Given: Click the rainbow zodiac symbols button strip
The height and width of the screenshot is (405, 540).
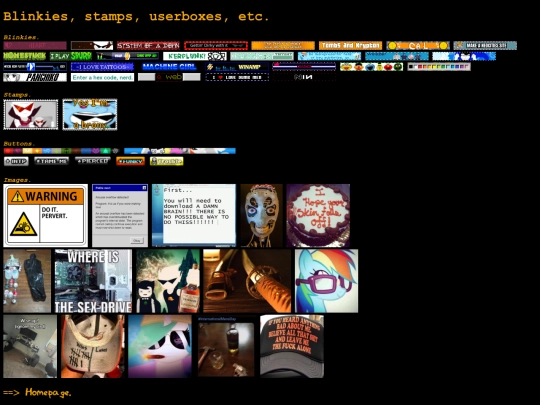Looking at the screenshot, I should pyautogui.click(x=61, y=151).
